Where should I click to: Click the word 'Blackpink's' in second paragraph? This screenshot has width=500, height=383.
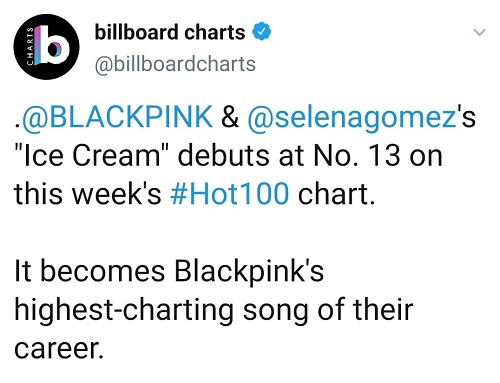(249, 273)
